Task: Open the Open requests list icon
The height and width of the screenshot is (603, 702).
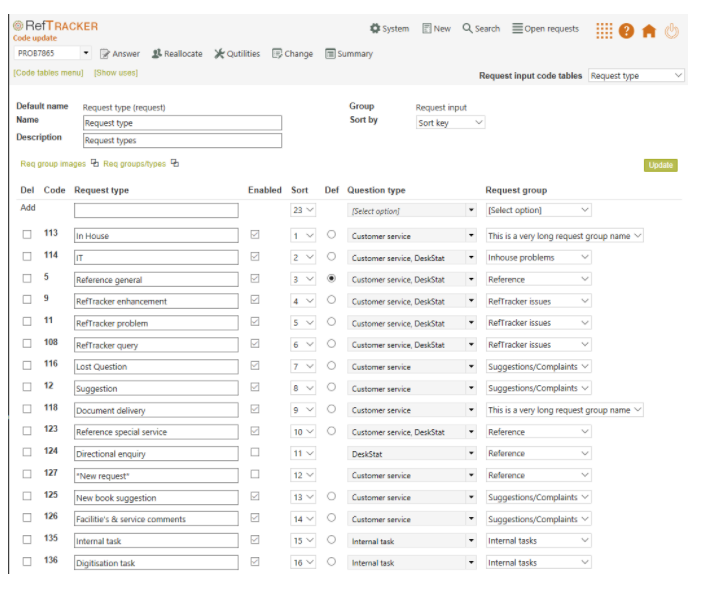Action: click(518, 29)
